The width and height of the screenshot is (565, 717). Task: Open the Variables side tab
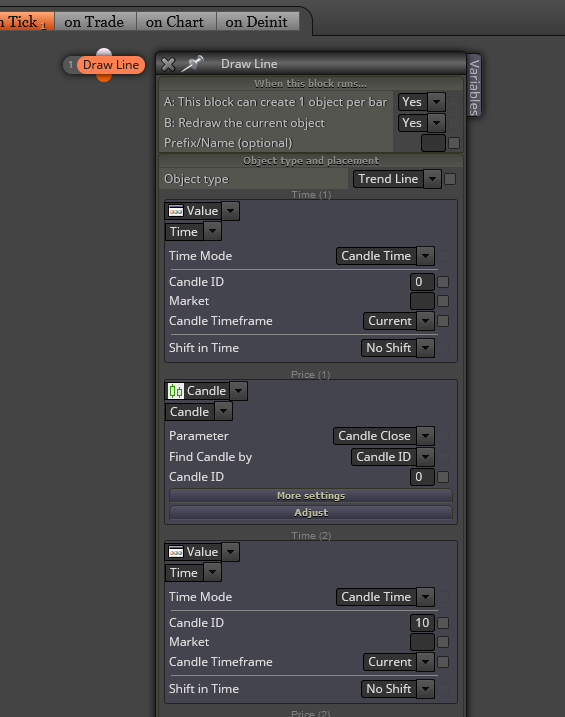[x=474, y=86]
